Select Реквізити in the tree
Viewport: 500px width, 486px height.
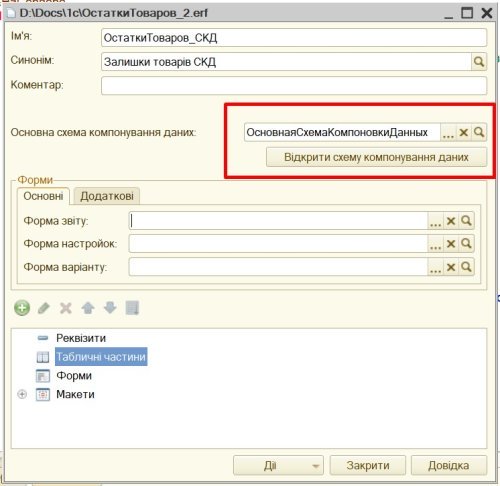(81, 338)
